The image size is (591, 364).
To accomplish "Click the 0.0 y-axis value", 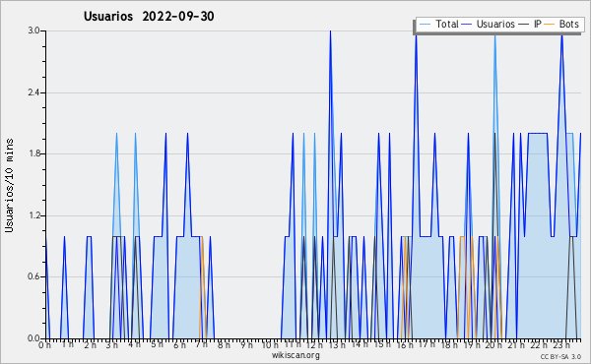I will [x=33, y=338].
